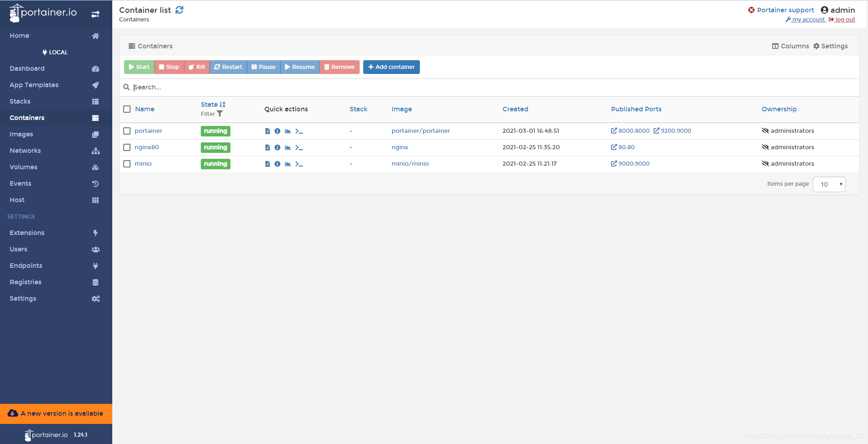The width and height of the screenshot is (868, 444).
Task: Click the portainer.io logo at top of sidebar
Action: pos(43,13)
